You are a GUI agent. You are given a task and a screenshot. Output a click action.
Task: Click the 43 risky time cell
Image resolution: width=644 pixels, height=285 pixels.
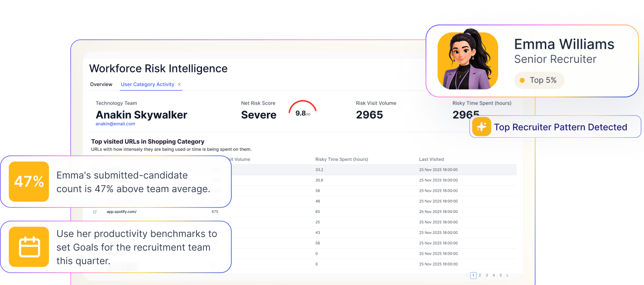317,232
